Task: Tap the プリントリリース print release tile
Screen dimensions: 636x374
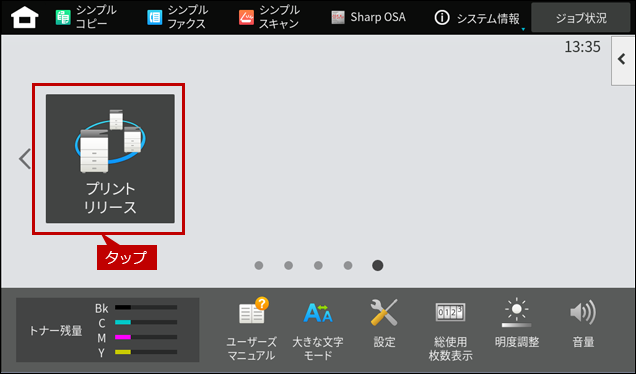Action: click(x=110, y=159)
